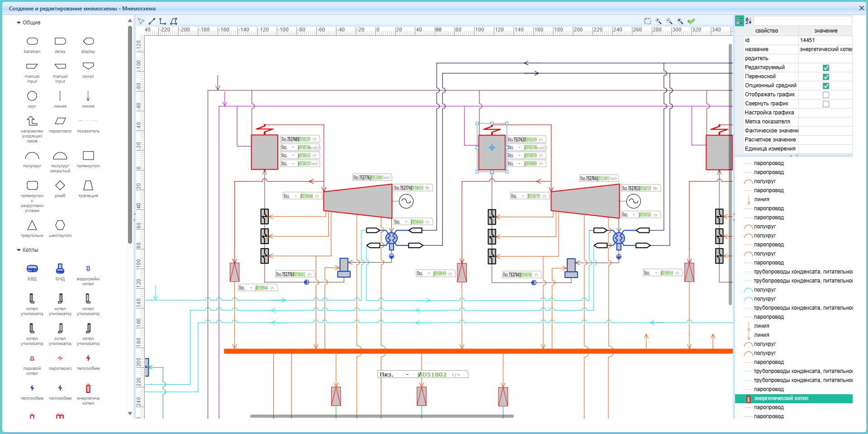Confirm changes with the green checkmark
The height and width of the screenshot is (434, 868).
pyautogui.click(x=691, y=21)
